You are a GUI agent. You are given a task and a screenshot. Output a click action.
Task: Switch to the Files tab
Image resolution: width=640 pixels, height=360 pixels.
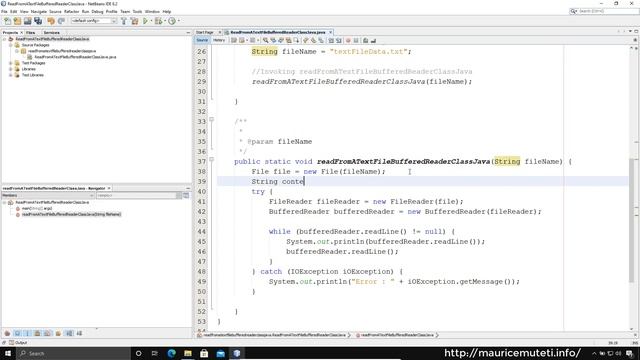(31, 33)
